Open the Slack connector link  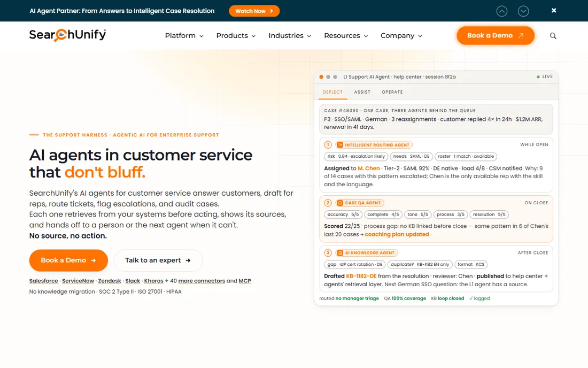pyautogui.click(x=133, y=281)
